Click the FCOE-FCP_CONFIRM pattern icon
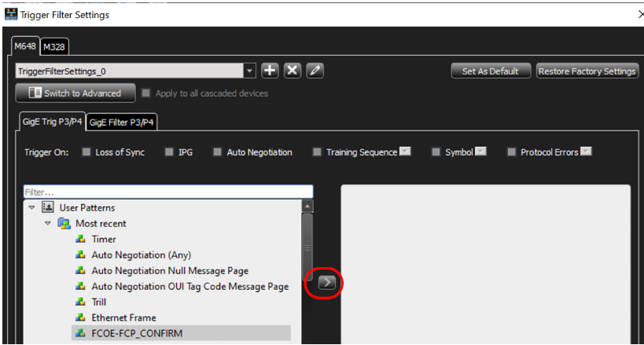This screenshot has height=345, width=644. (x=80, y=333)
